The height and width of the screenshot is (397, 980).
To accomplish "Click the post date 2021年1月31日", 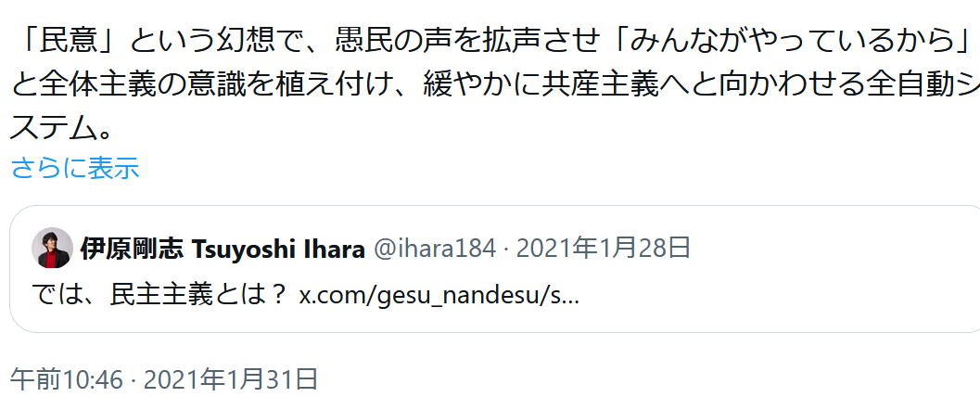I will tap(231, 378).
